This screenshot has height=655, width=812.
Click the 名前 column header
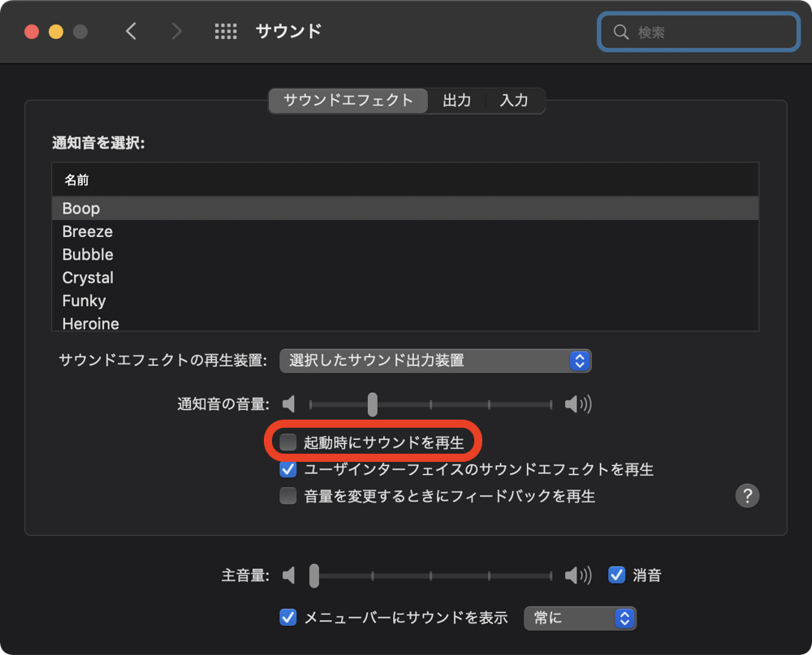click(405, 179)
